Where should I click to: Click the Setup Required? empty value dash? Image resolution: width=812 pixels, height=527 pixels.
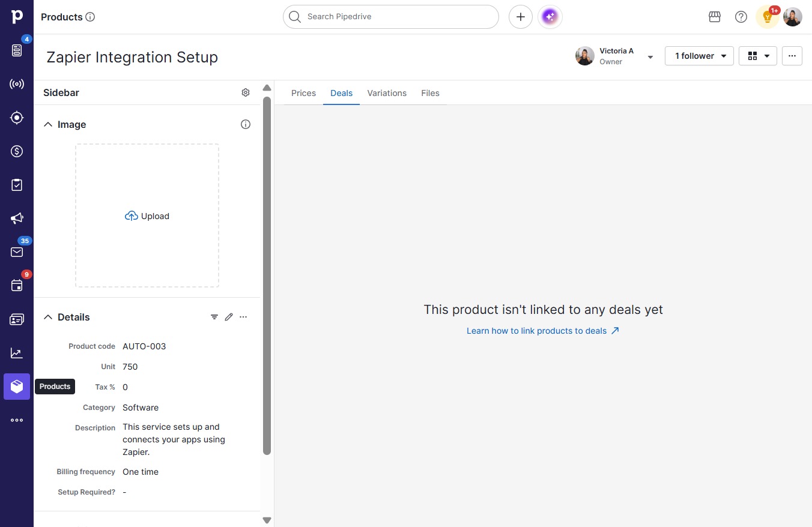124,492
